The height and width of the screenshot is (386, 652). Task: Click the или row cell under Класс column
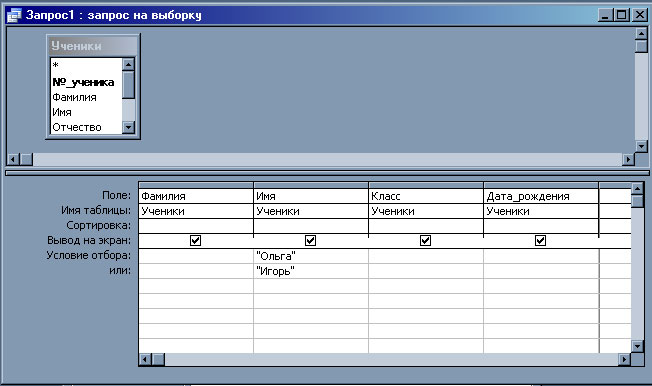point(426,271)
